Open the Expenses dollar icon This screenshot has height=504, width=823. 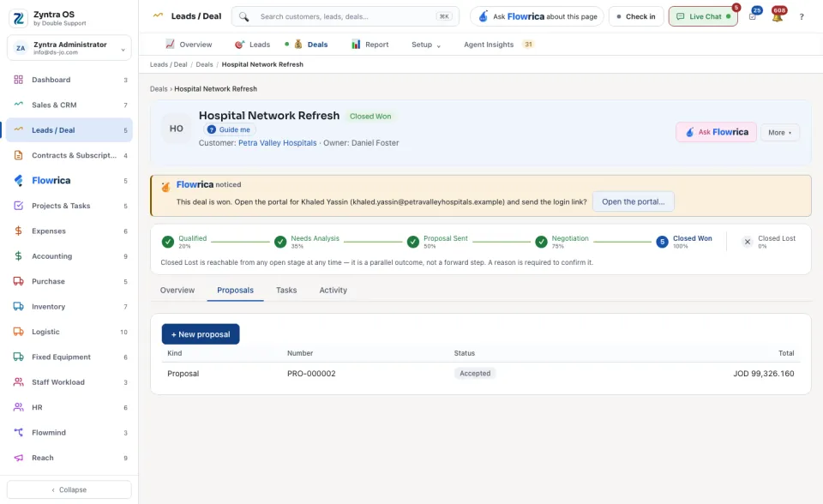[18, 231]
